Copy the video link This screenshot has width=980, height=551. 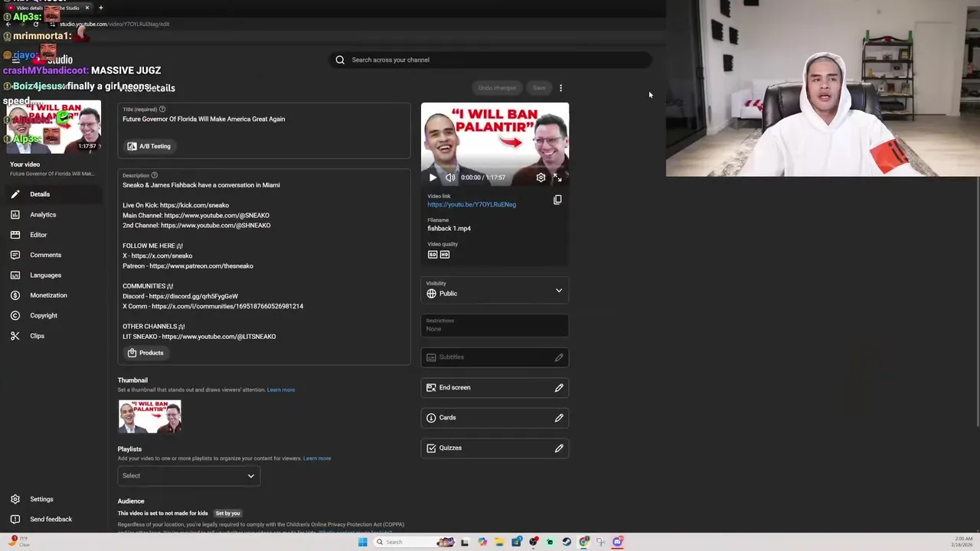[x=557, y=200]
